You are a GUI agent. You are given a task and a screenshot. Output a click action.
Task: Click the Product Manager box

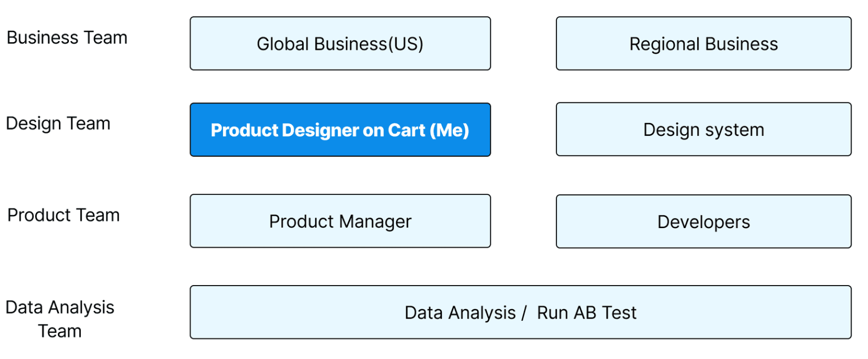(x=340, y=221)
